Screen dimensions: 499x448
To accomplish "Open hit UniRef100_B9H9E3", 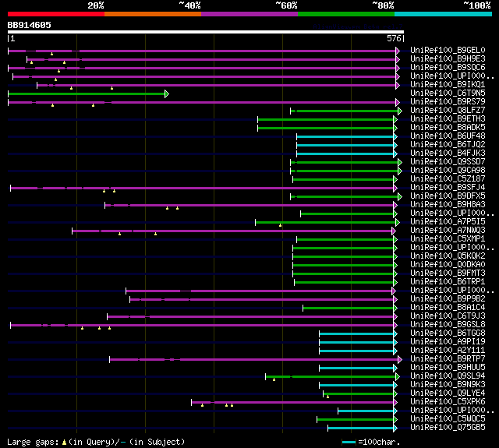I will (448, 58).
